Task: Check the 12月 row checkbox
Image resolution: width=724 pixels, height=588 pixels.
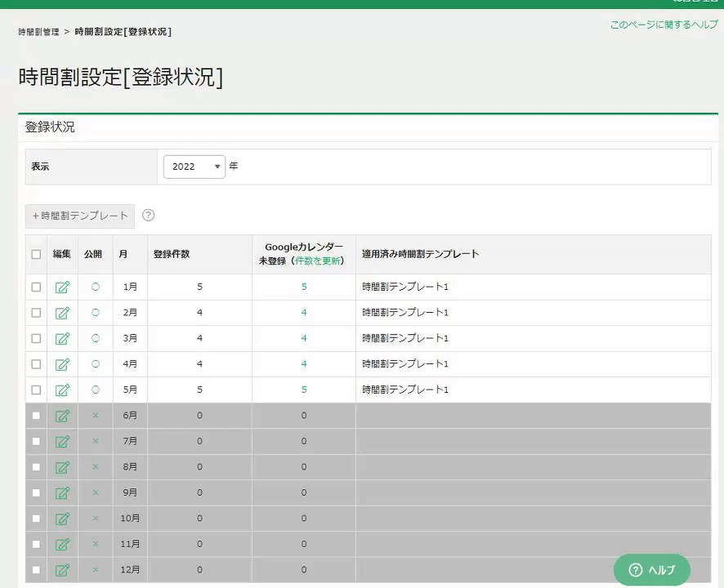Action: pos(36,570)
